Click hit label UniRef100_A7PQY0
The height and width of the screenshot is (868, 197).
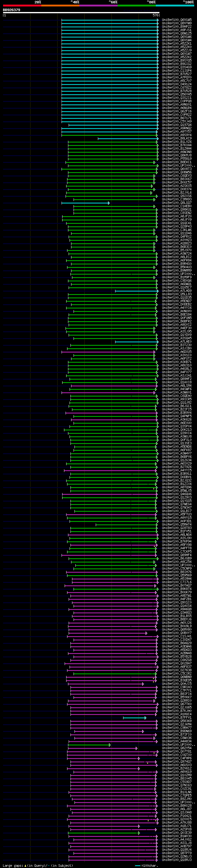[177, 78]
